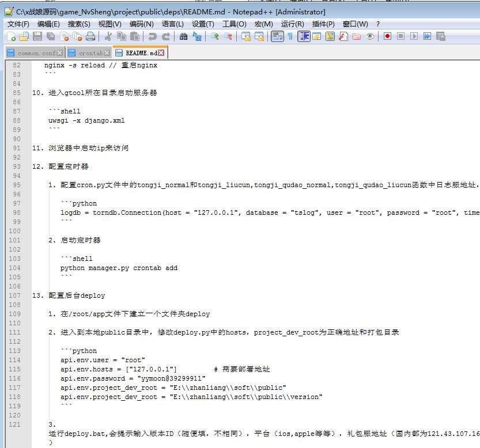
Task: Zoom out with the magnifier minus icon
Action: click(x=228, y=36)
